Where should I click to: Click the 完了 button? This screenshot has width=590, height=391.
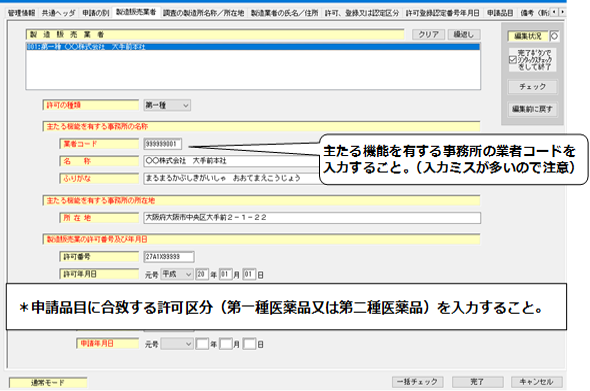tap(477, 382)
